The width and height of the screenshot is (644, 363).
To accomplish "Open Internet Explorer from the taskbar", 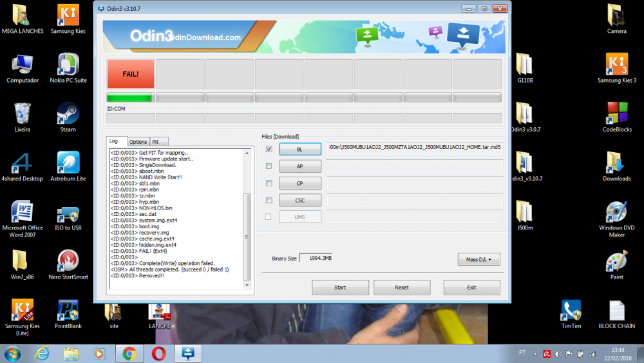I will (42, 353).
